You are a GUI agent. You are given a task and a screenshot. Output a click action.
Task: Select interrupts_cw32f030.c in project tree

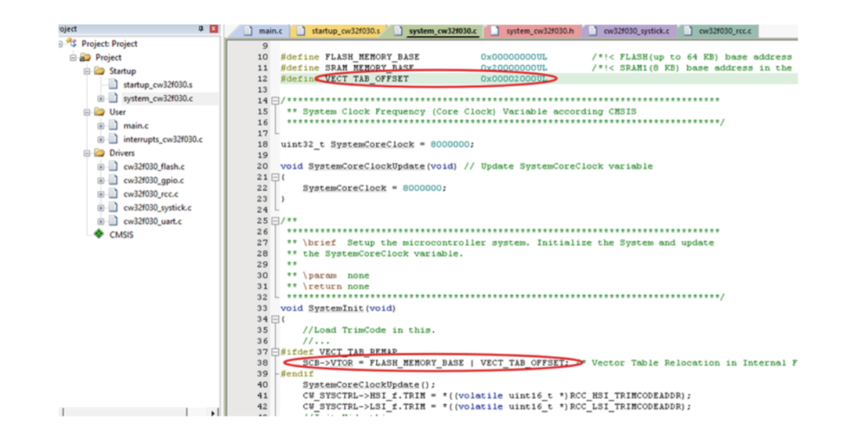[x=162, y=140]
